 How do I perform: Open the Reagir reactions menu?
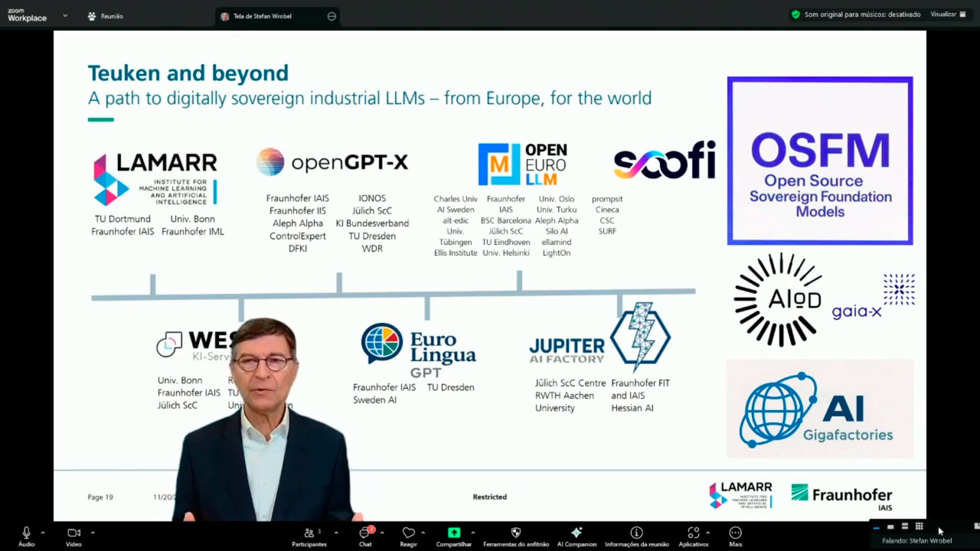tap(408, 535)
